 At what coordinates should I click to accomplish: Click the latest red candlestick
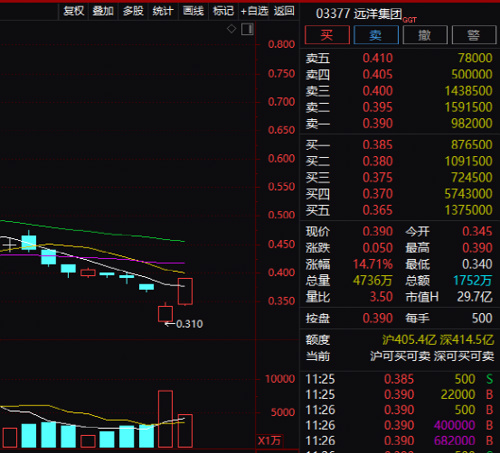(x=185, y=292)
